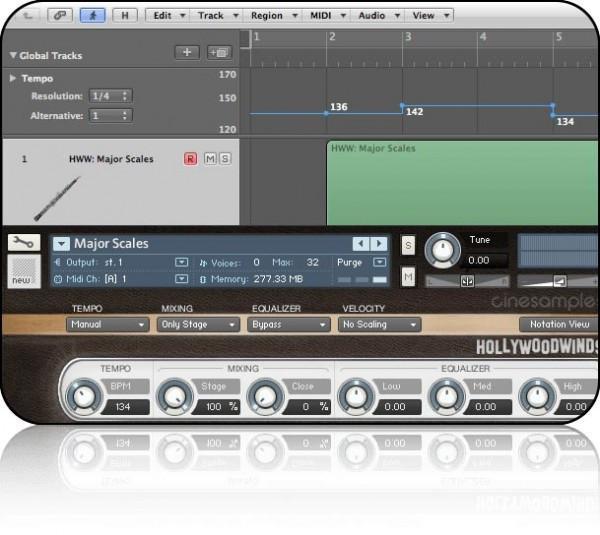Click the Close 0 % value

[307, 406]
